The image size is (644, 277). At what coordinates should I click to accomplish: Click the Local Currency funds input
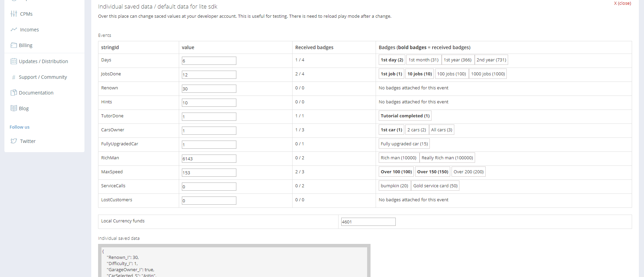point(368,222)
